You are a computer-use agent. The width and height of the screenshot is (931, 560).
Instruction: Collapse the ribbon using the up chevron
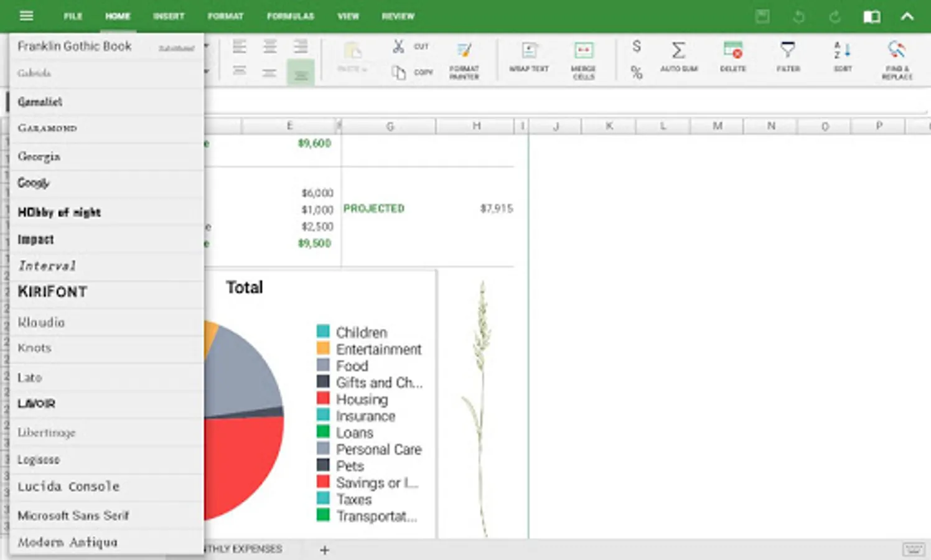(x=907, y=17)
